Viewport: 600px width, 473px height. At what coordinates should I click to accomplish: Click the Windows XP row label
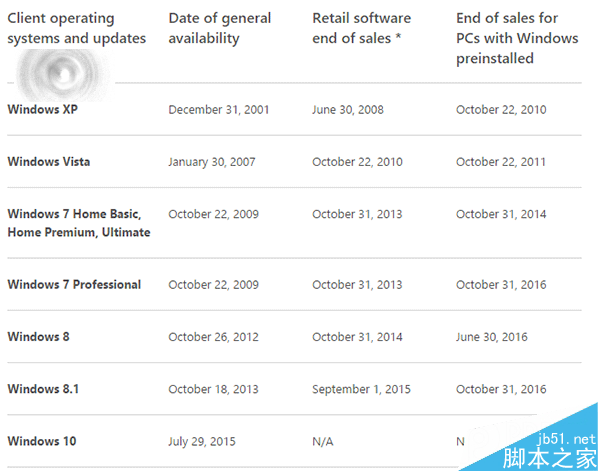click(41, 109)
